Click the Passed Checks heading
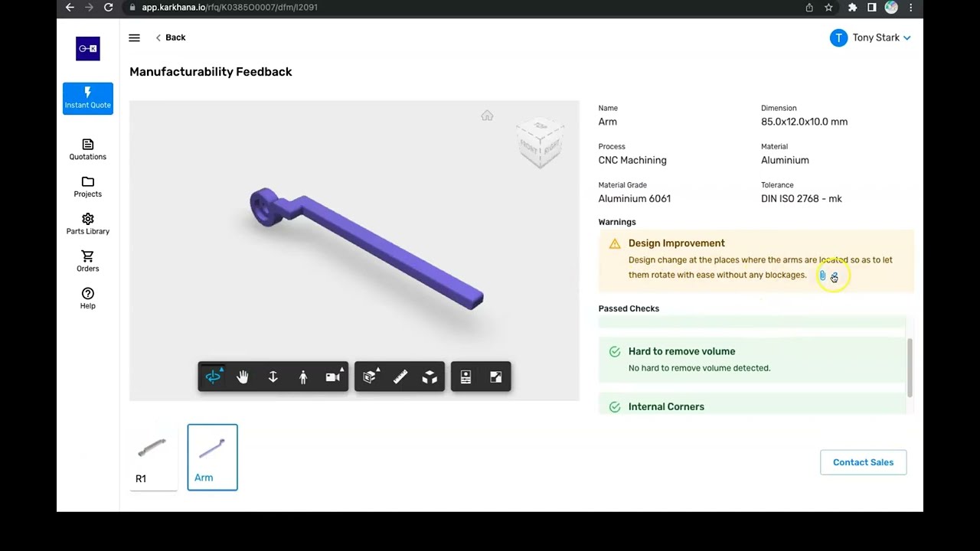Viewport: 980px width, 551px height. (629, 308)
